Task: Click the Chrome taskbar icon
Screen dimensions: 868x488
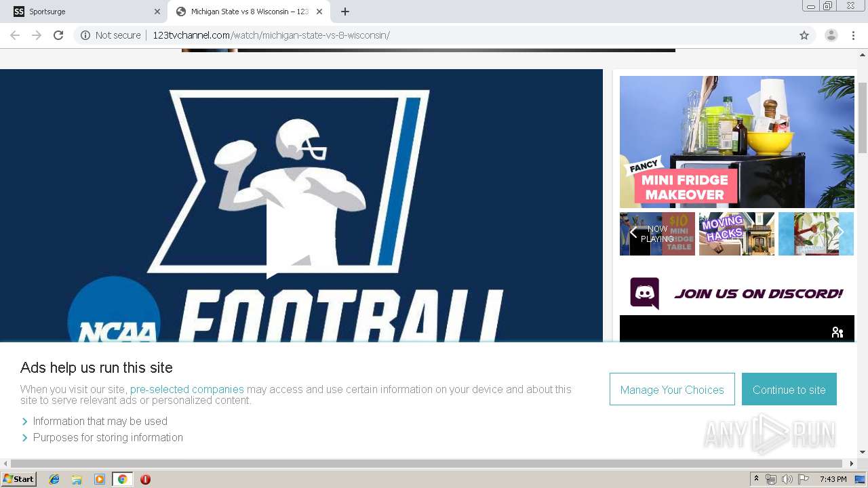Action: (122, 479)
